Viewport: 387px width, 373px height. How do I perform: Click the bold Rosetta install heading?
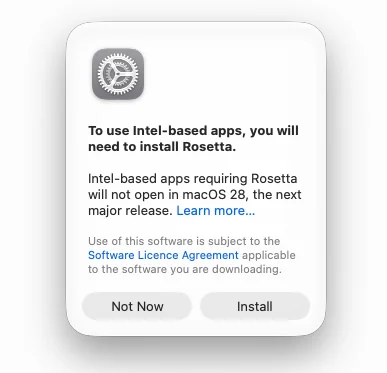coord(193,138)
